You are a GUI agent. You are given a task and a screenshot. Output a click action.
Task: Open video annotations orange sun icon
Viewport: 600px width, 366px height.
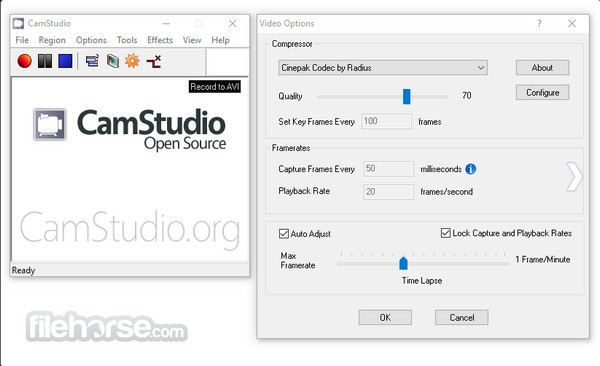click(132, 61)
